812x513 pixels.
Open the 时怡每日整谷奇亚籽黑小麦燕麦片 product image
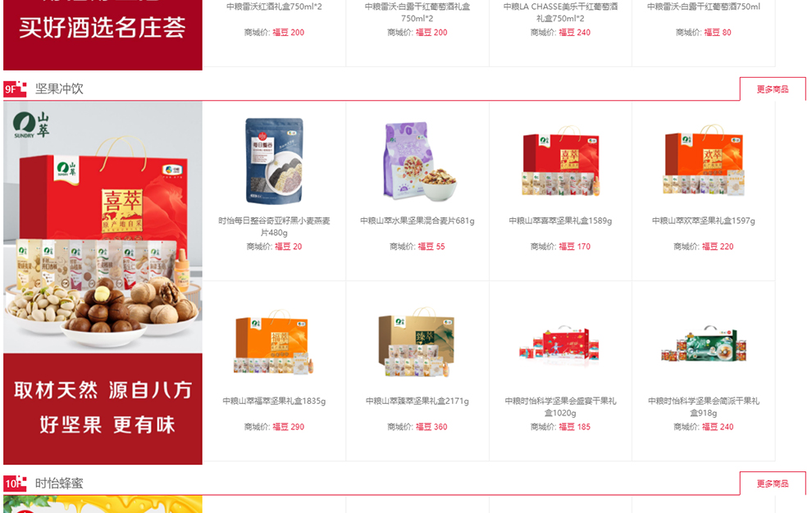(x=274, y=161)
